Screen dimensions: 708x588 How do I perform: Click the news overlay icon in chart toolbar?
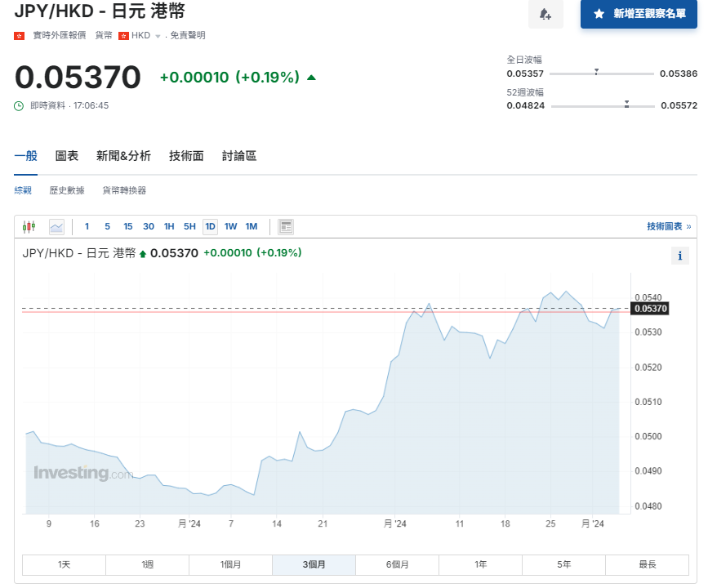pos(286,226)
